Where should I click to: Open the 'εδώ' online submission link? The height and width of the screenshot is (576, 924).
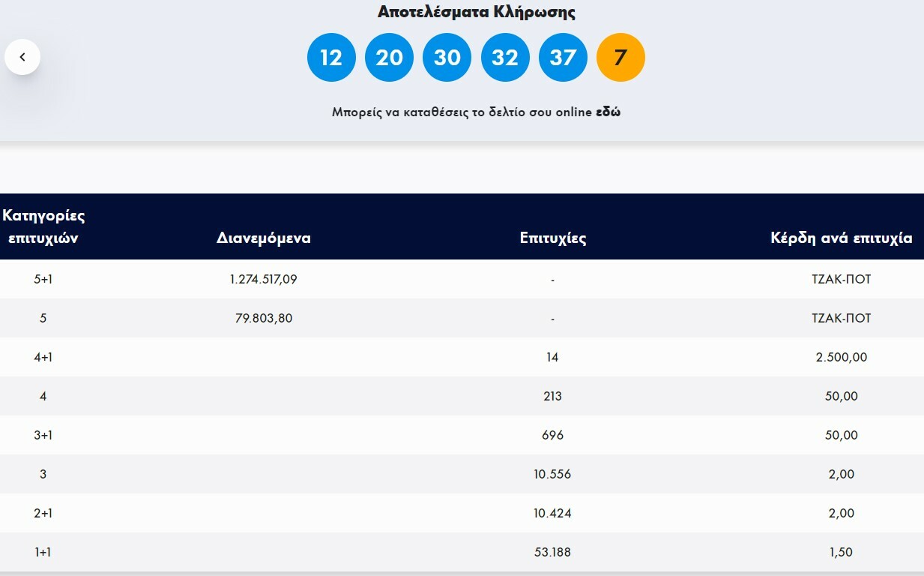point(608,112)
